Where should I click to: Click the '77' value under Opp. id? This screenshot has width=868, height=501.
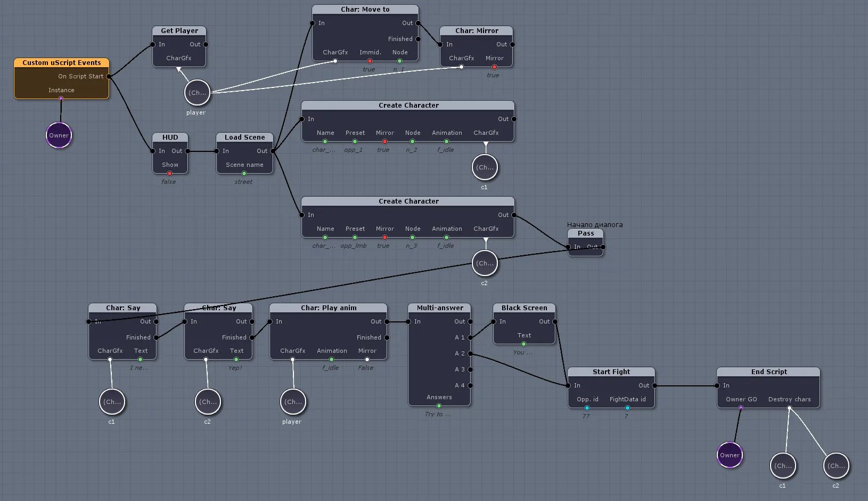point(586,416)
